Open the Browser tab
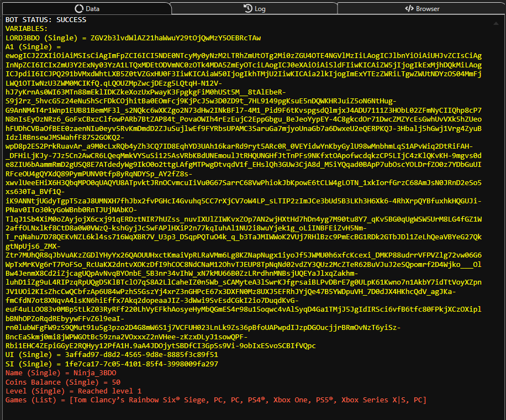The height and width of the screenshot is (420, 506). click(422, 8)
